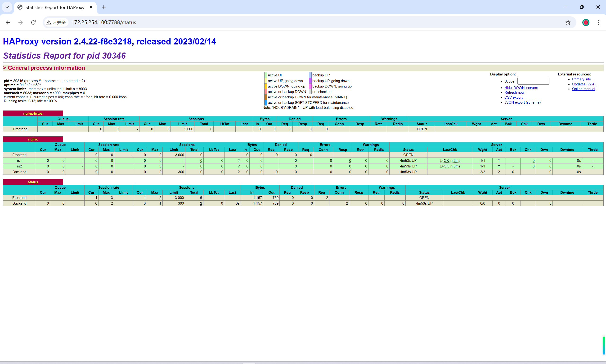Click the Statistics Report for pid heading
Image resolution: width=606 pixels, height=364 pixels.
[x=64, y=56]
